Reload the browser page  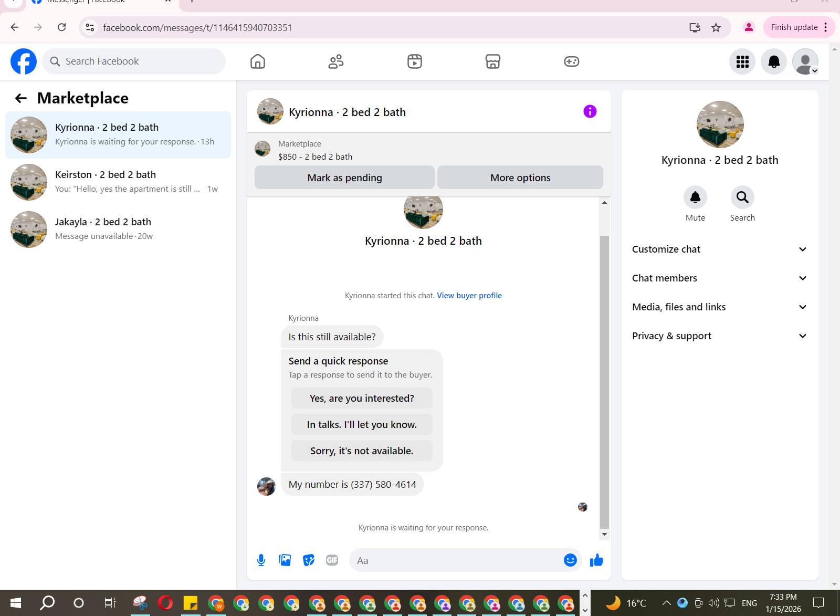[x=62, y=27]
